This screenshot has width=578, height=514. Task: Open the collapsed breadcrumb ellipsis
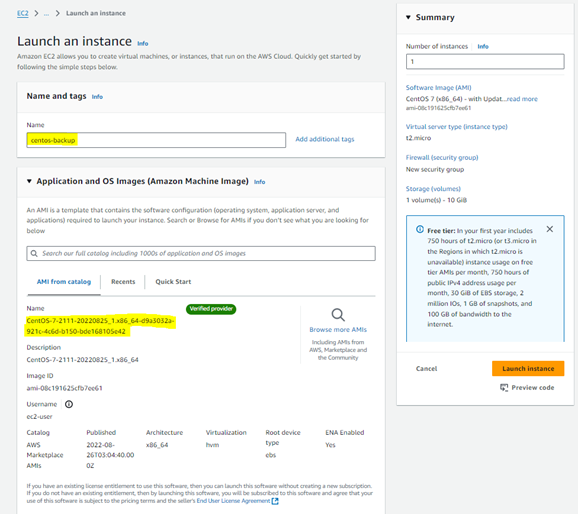(46, 13)
